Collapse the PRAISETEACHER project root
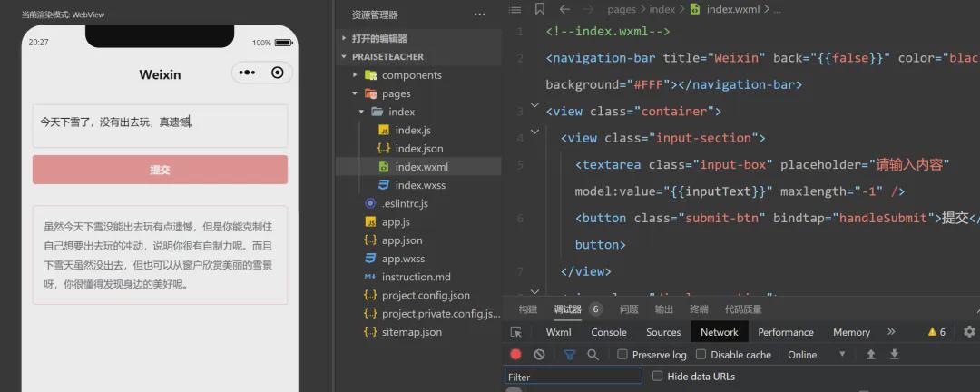980x392 pixels. tap(345, 56)
